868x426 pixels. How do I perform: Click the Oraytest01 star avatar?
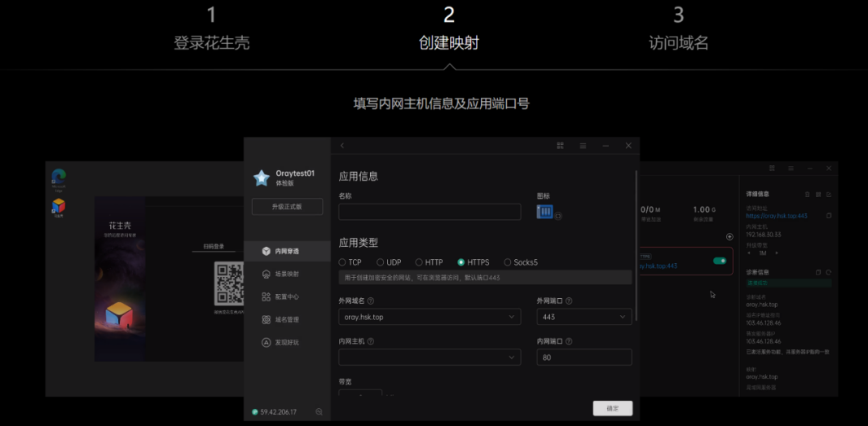tap(262, 178)
